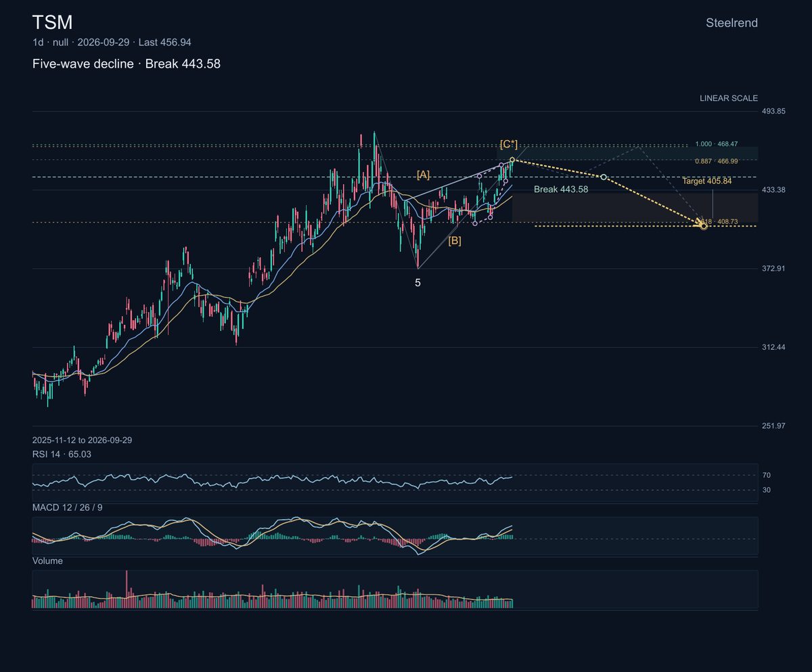This screenshot has width=812, height=672.
Task: Click the RSI 70 level label
Action: [767, 476]
